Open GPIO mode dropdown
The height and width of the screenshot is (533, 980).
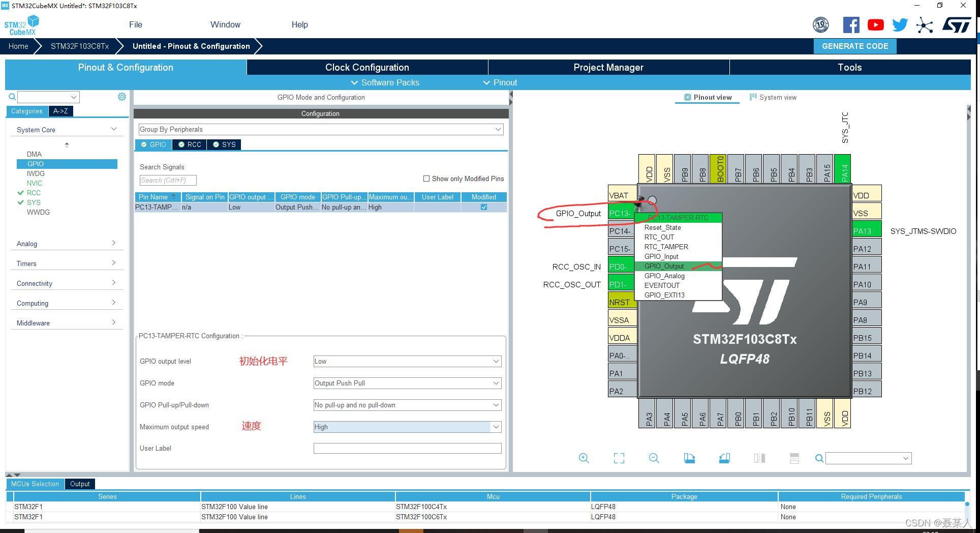(407, 383)
